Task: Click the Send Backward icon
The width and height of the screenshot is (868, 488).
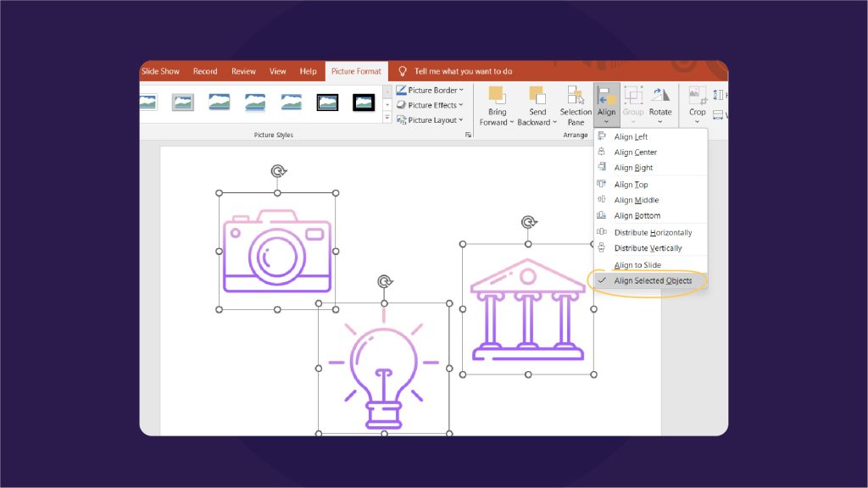Action: tap(537, 95)
